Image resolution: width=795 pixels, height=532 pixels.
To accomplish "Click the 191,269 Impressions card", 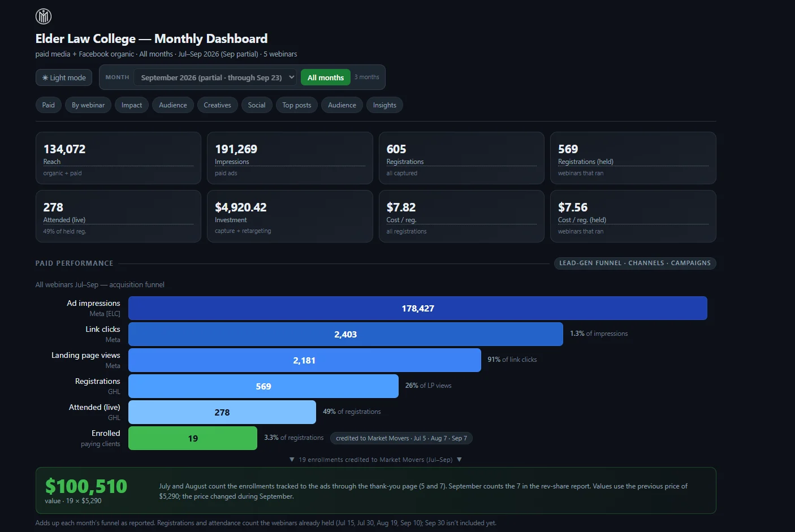I will (x=290, y=158).
